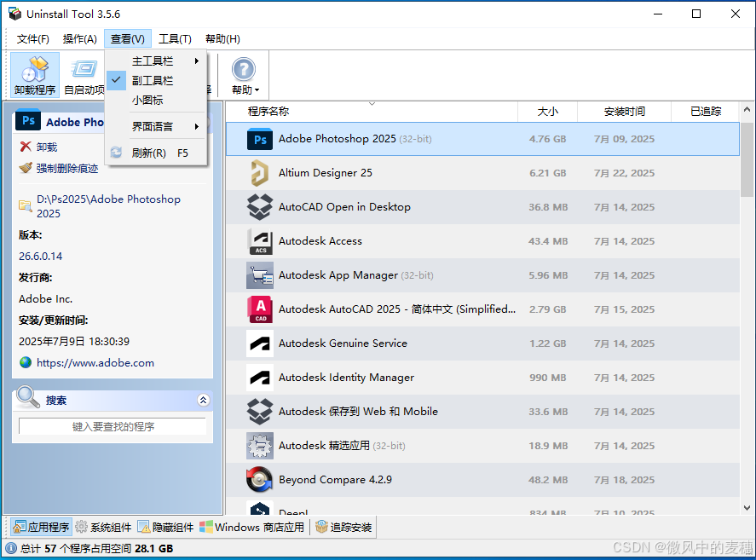Collapse the 搜索 panel chevron
Screen dimensions: 756x560
(204, 400)
